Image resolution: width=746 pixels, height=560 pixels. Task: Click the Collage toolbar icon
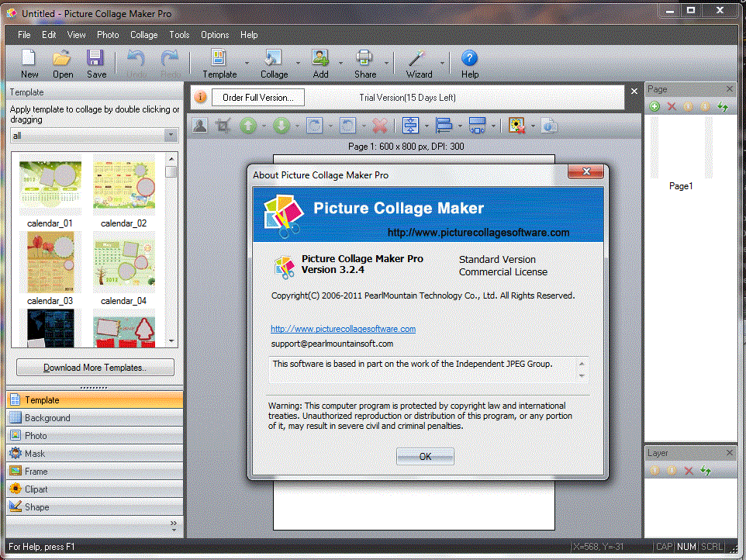(x=274, y=64)
